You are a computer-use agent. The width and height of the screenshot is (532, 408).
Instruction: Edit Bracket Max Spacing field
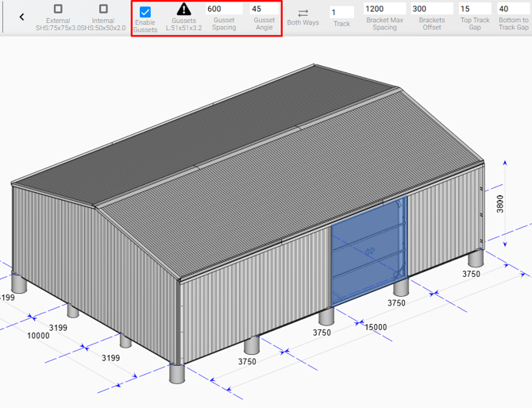(x=384, y=9)
